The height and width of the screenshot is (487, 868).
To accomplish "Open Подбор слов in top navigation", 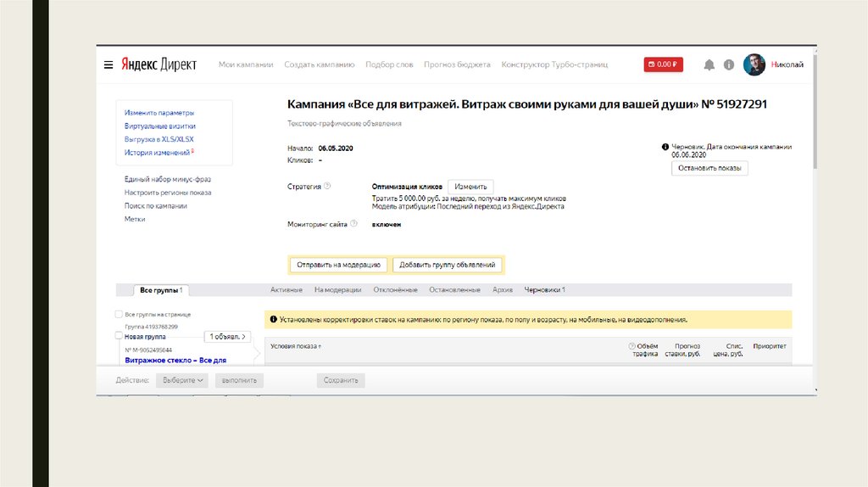I will (389, 64).
